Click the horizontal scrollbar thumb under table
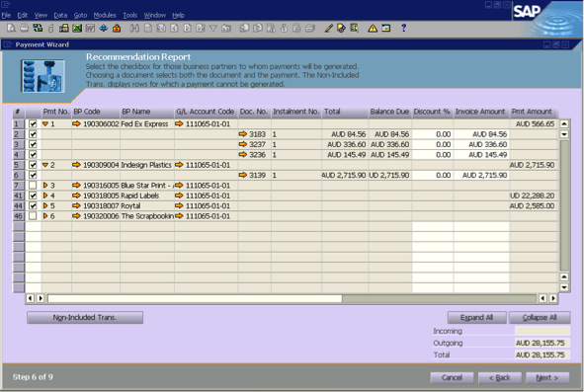Viewport: 584px width, 392px height. 195,298
